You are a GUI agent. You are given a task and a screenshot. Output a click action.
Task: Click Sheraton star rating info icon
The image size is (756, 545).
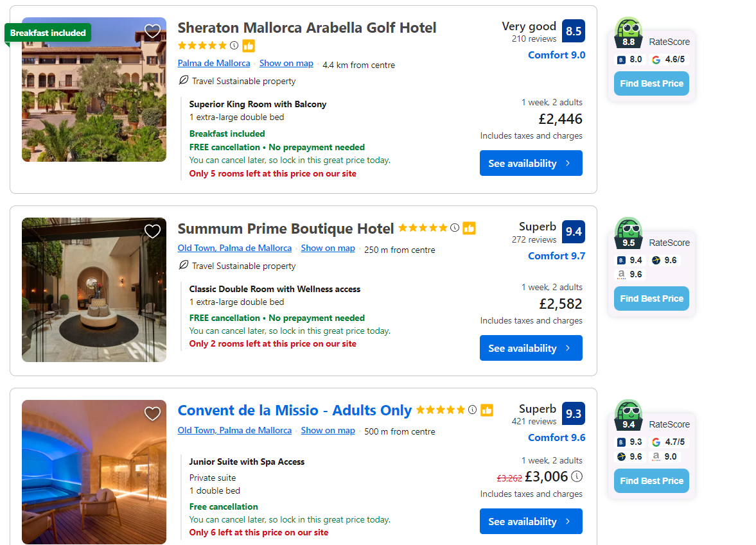pos(234,46)
